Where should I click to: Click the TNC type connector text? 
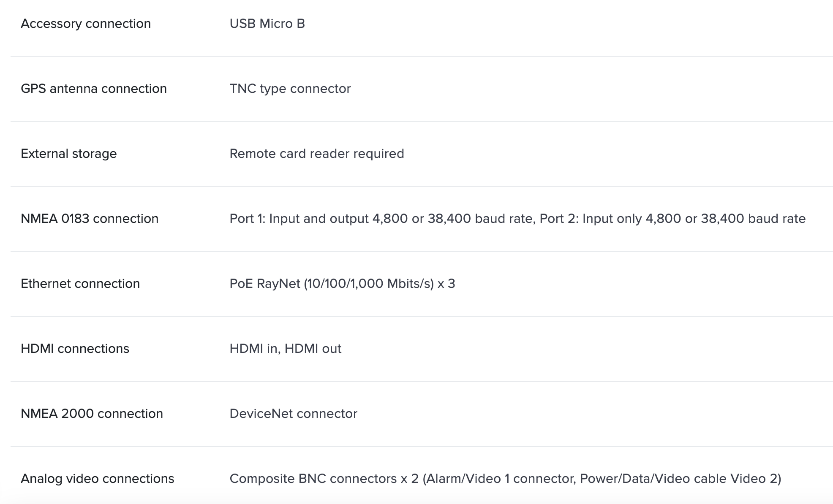tap(290, 89)
